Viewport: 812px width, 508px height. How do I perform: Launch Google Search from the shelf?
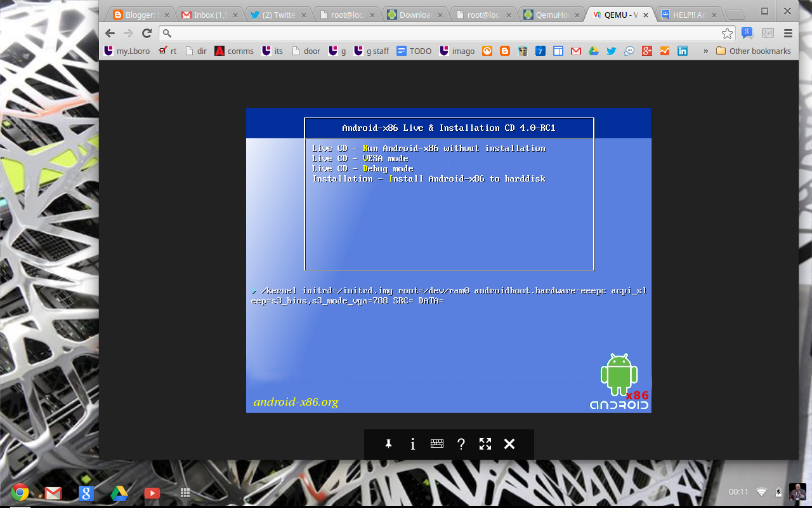pyautogui.click(x=86, y=492)
